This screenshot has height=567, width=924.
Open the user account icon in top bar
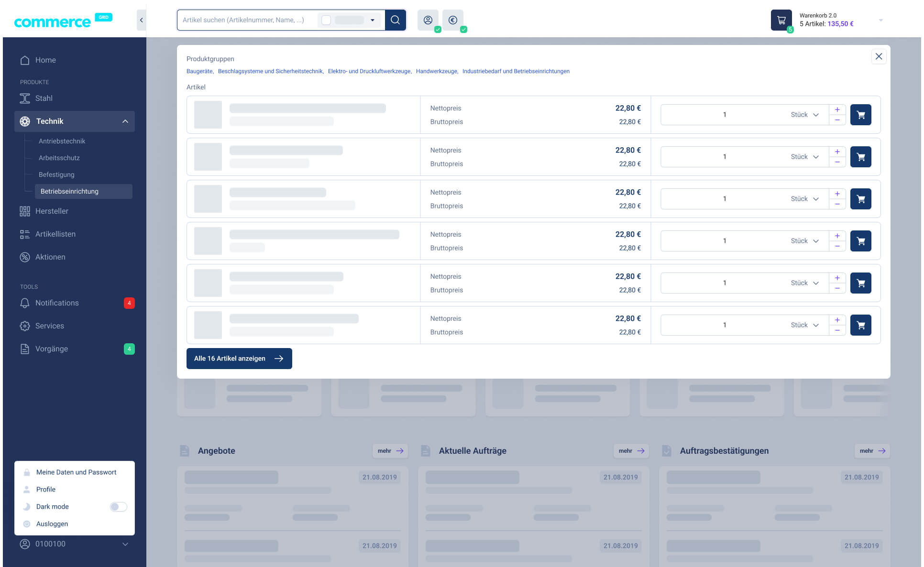coord(428,20)
